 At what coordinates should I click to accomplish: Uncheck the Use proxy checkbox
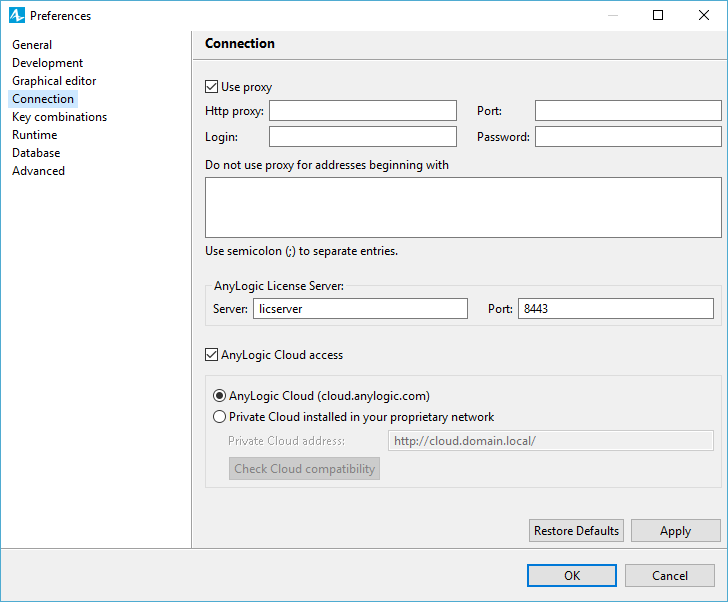[211, 87]
